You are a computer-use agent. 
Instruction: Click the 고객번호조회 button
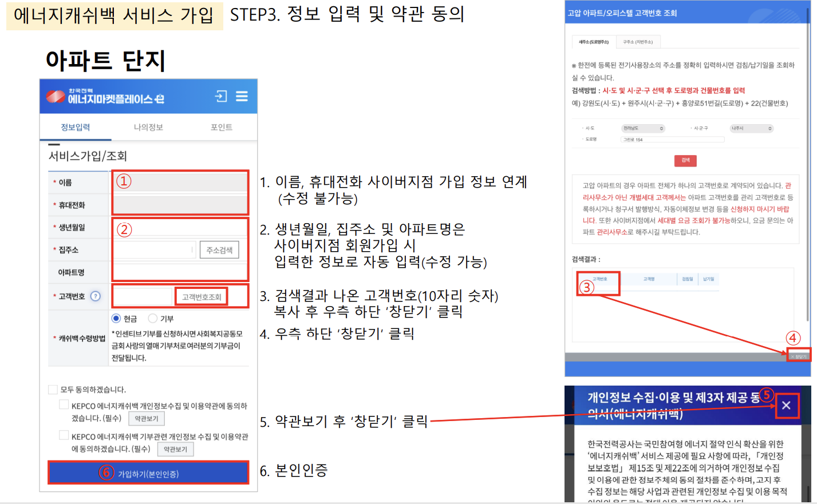(202, 297)
